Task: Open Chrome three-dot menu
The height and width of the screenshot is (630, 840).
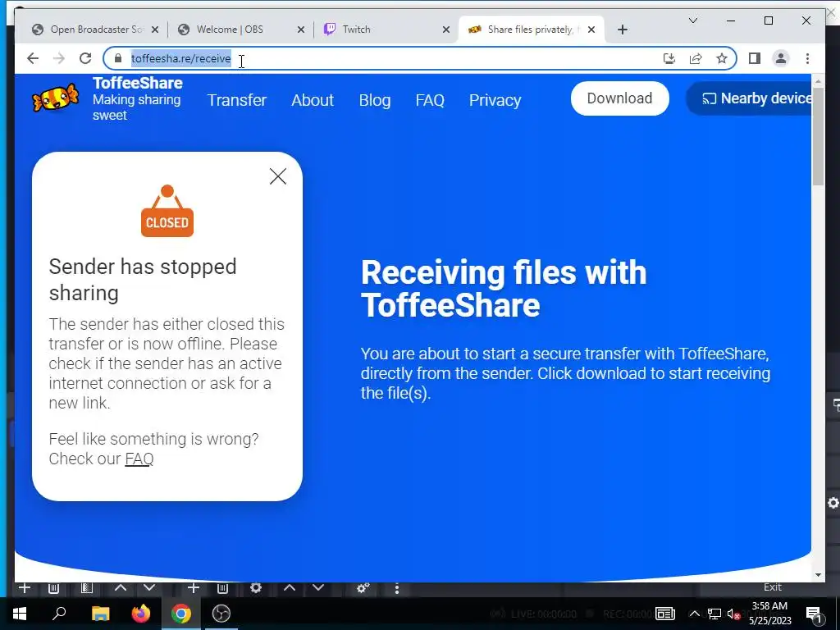Action: (x=807, y=58)
